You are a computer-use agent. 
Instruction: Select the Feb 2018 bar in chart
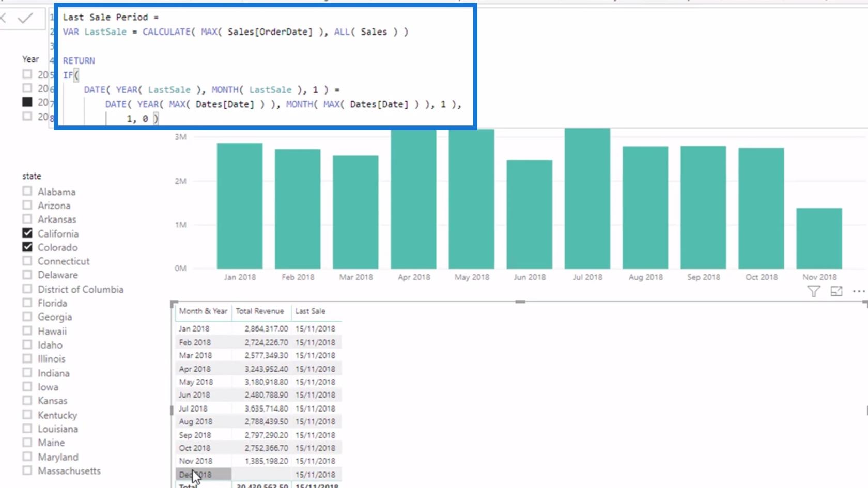(298, 209)
